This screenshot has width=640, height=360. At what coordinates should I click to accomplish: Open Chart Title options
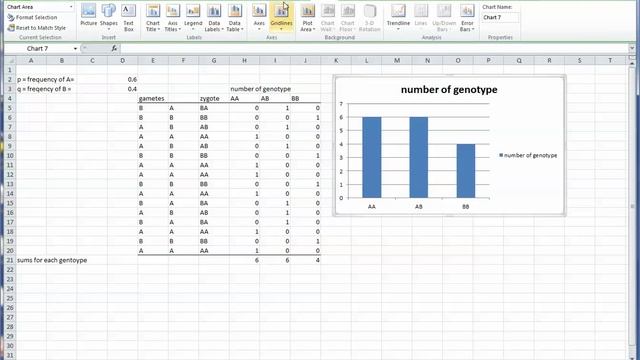[153, 18]
